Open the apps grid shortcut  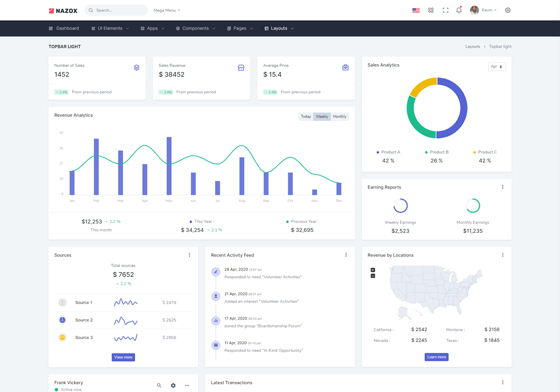pyautogui.click(x=431, y=10)
